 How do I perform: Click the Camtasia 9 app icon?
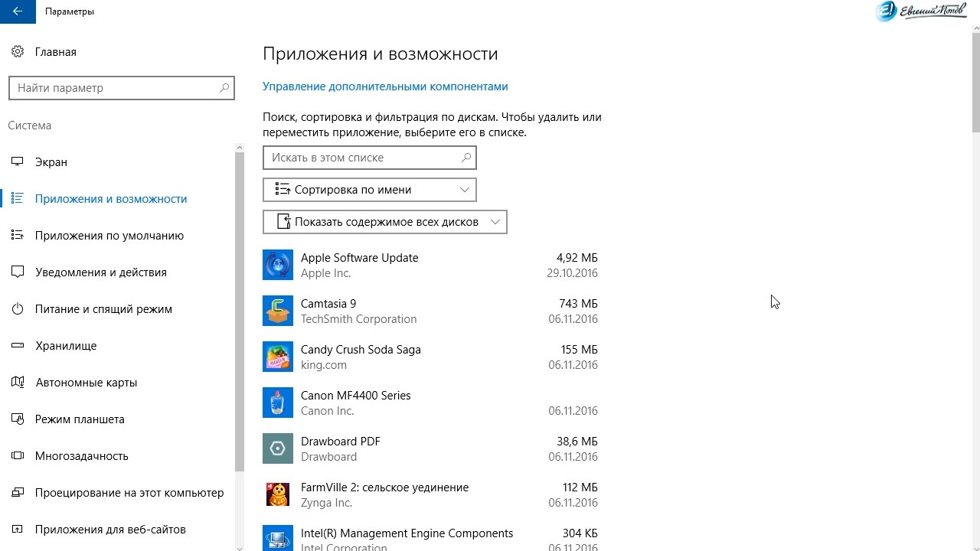(x=278, y=311)
